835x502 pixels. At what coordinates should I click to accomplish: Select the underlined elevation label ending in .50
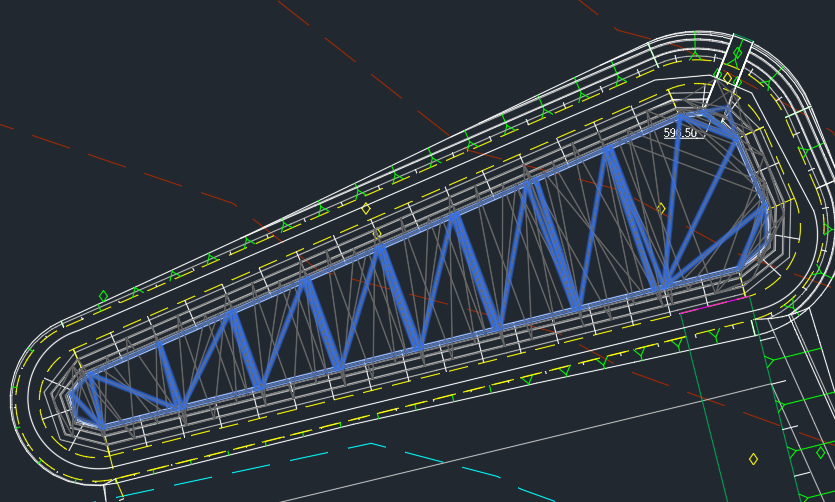[x=680, y=133]
